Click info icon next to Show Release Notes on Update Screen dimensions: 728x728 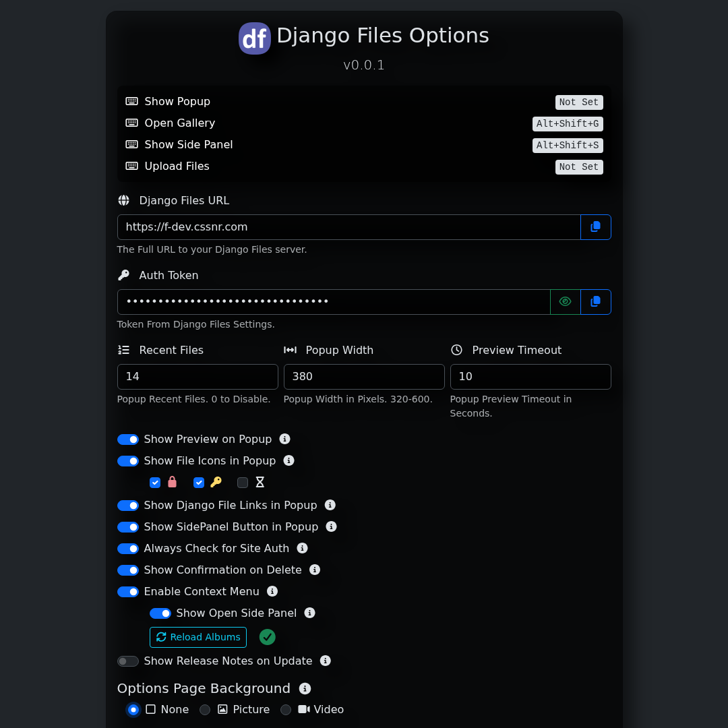pyautogui.click(x=326, y=661)
